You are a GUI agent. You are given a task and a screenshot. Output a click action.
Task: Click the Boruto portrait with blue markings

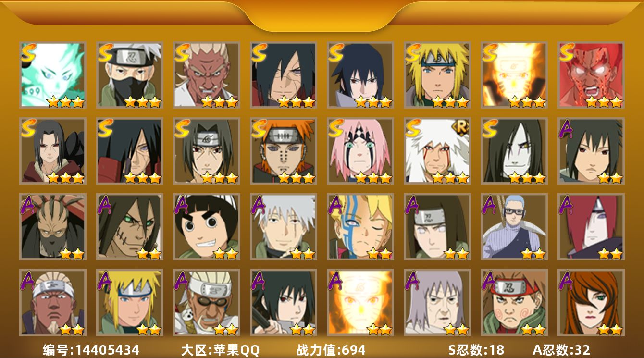(360, 226)
